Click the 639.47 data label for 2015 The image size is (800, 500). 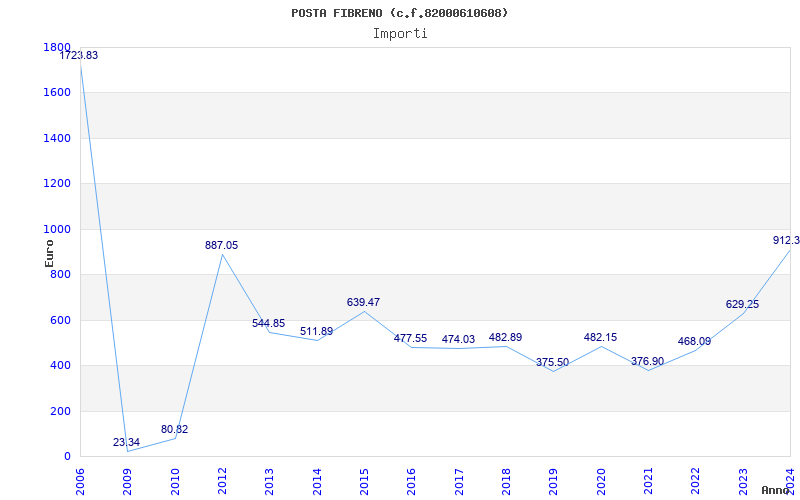[x=363, y=302]
